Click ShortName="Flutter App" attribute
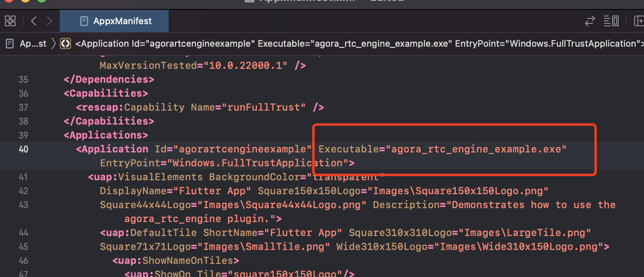This screenshot has width=644, height=277. coord(272,233)
